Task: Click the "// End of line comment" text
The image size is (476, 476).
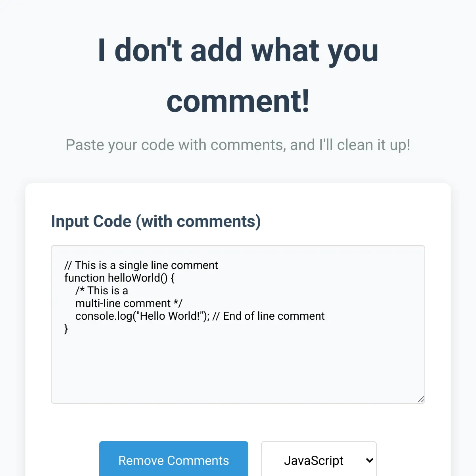Action: tap(269, 316)
